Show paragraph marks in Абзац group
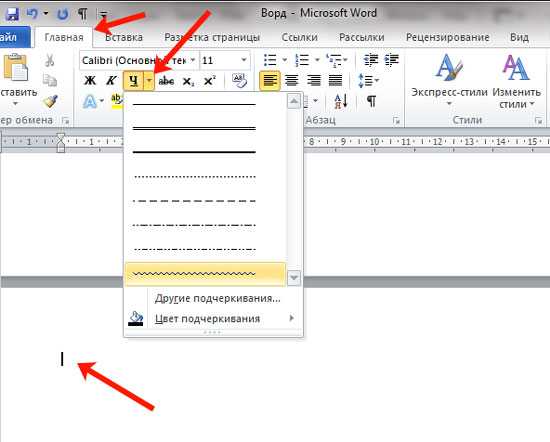The image size is (550, 442). [x=371, y=102]
